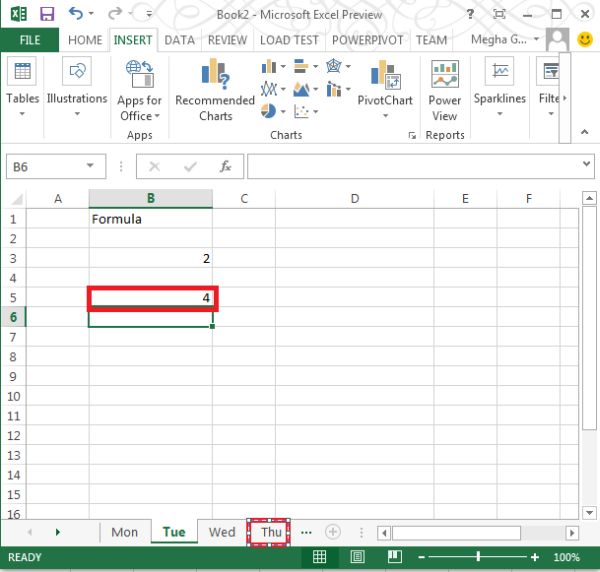Zoom in with plus button
This screenshot has height=572, width=600.
[535, 557]
